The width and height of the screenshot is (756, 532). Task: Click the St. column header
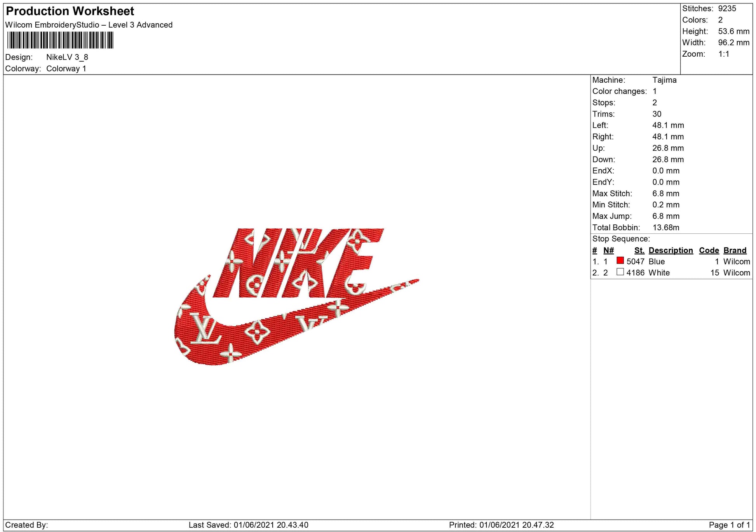[639, 250]
